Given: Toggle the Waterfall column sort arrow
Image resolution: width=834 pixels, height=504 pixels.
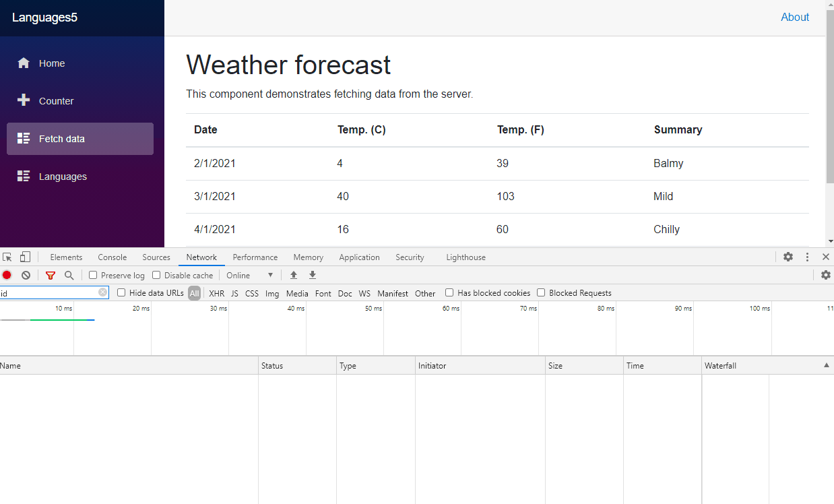Looking at the screenshot, I should [827, 365].
